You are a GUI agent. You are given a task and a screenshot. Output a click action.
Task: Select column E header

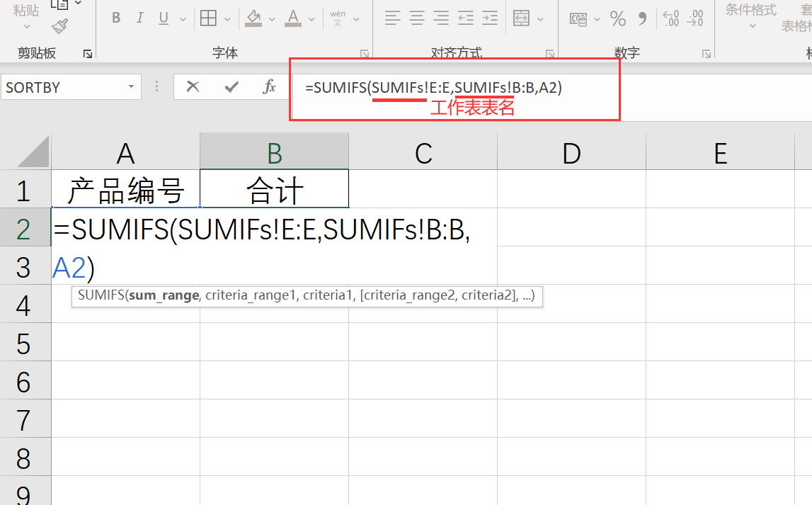[x=721, y=153]
